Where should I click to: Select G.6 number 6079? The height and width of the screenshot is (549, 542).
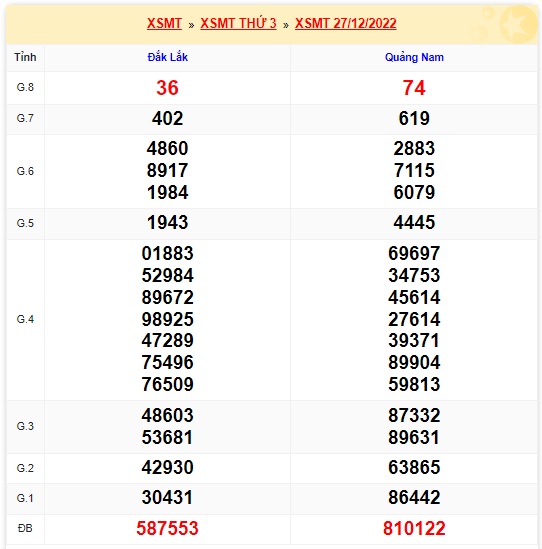pos(414,193)
